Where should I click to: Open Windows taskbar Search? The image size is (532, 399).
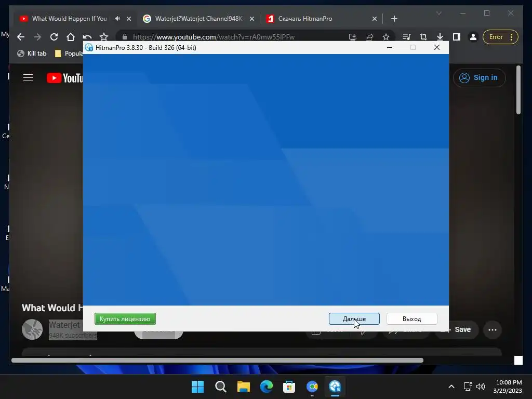pyautogui.click(x=220, y=387)
